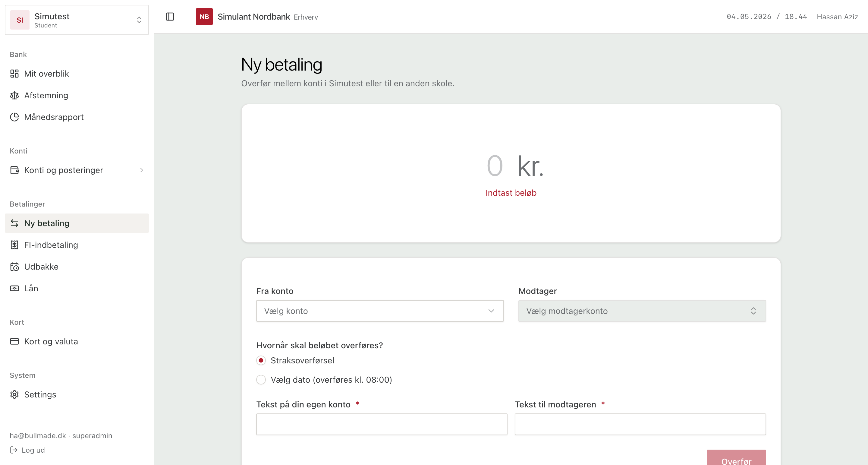868x465 pixels.
Task: Click the FI-indbetaling receipt icon
Action: click(x=14, y=245)
